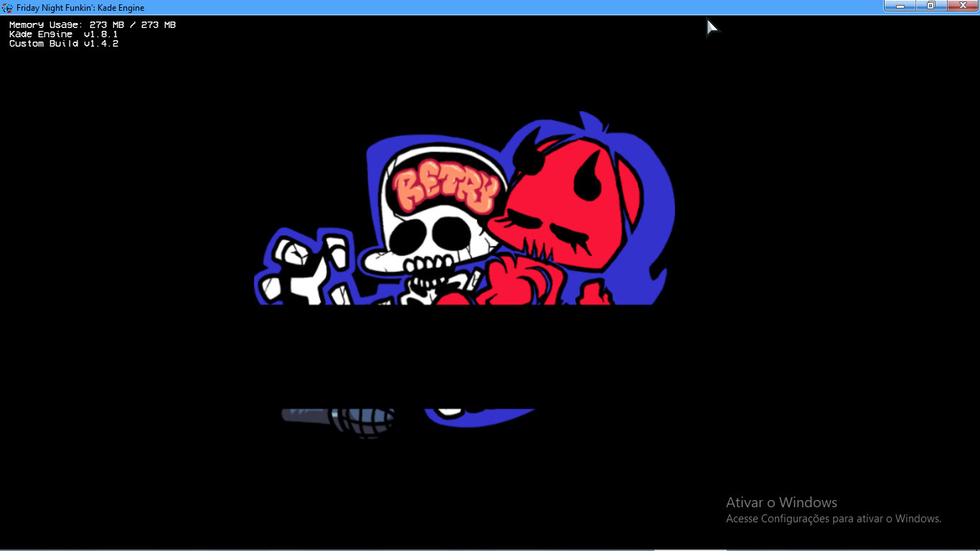The image size is (980, 551).
Task: Click the red demon girl's closed eye
Action: [x=565, y=233]
